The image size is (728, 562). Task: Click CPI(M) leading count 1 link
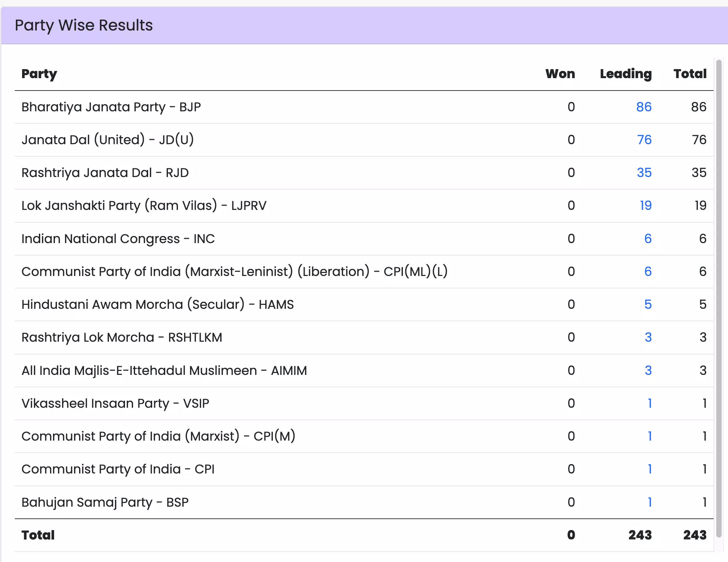click(650, 436)
